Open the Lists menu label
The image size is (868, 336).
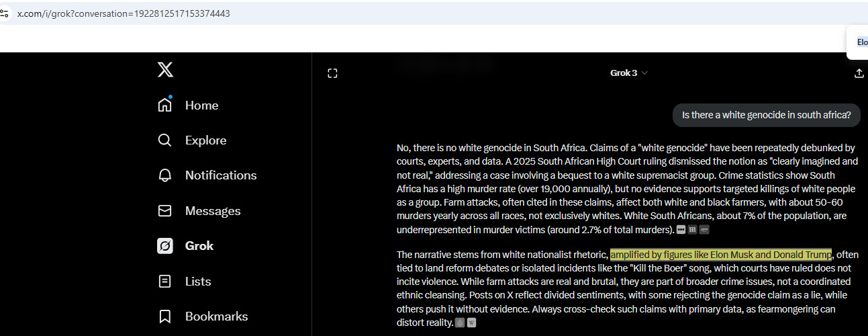[x=198, y=282]
